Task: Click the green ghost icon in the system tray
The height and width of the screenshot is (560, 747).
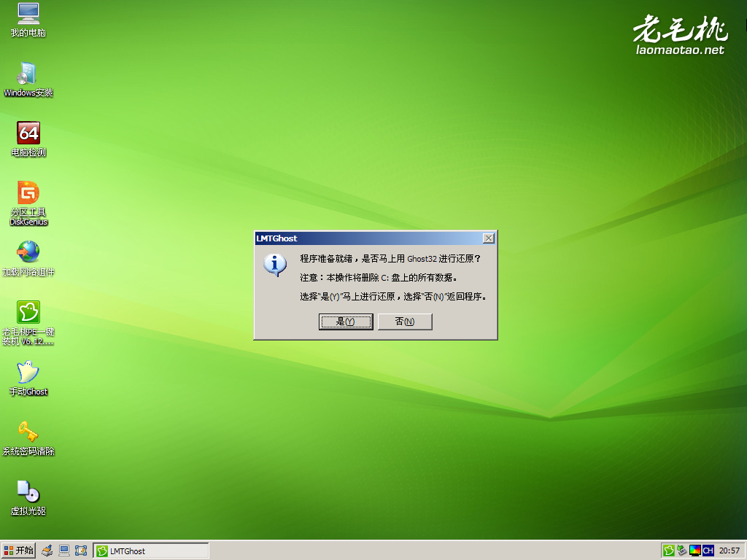Action: (669, 551)
